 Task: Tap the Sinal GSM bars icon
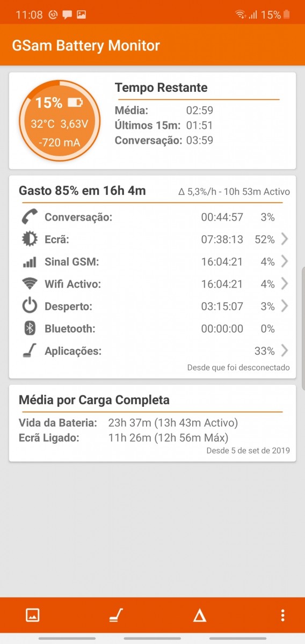[x=30, y=262]
